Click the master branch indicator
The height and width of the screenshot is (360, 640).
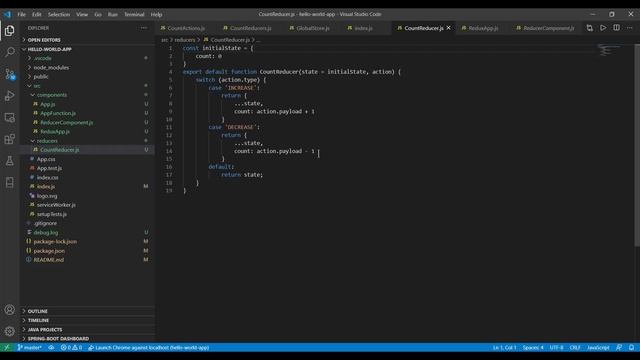[x=29, y=347]
